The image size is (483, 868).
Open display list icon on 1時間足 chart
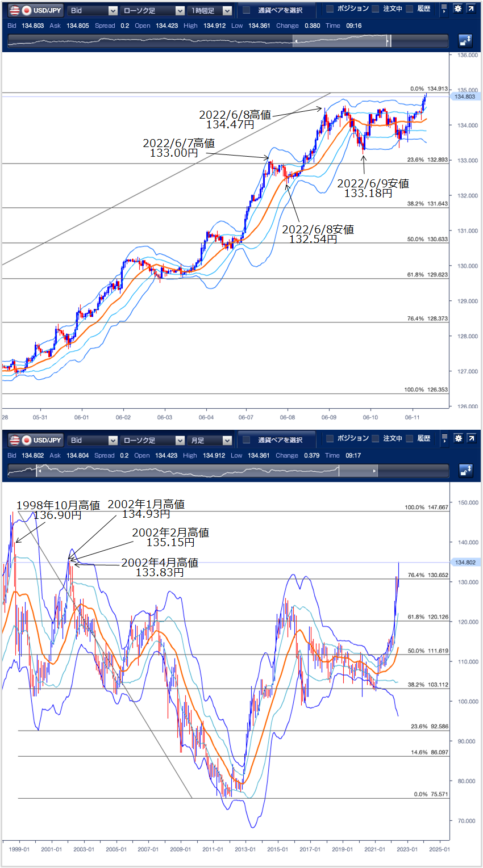[x=444, y=10]
